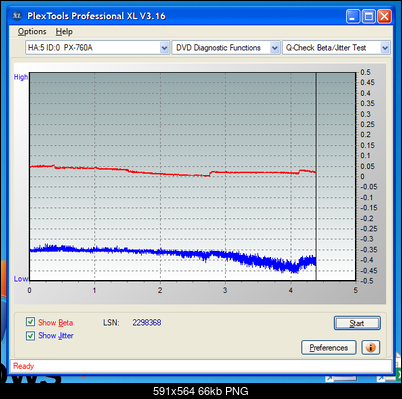Image resolution: width=402 pixels, height=399 pixels.
Task: Click the High axis label
Action: click(x=21, y=77)
